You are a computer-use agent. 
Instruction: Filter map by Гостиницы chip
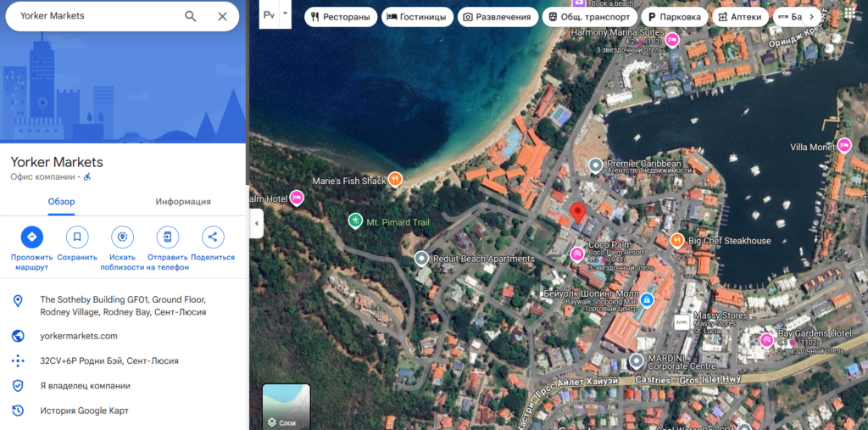pyautogui.click(x=417, y=16)
